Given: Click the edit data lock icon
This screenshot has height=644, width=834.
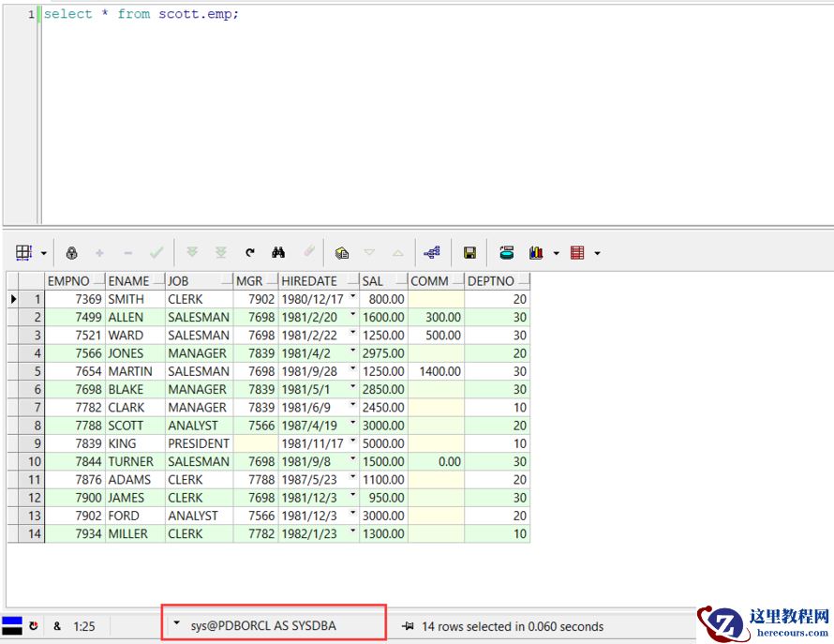Looking at the screenshot, I should [x=71, y=253].
